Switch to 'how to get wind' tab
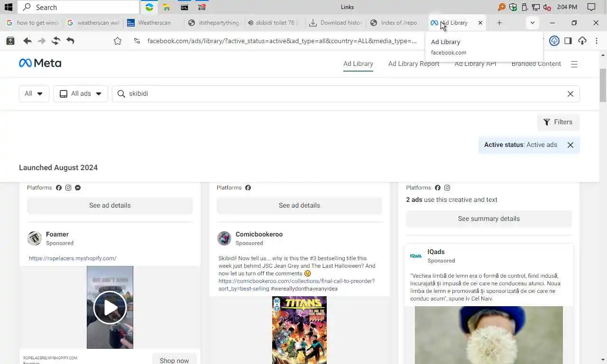Image resolution: width=607 pixels, height=364 pixels. pos(32,23)
